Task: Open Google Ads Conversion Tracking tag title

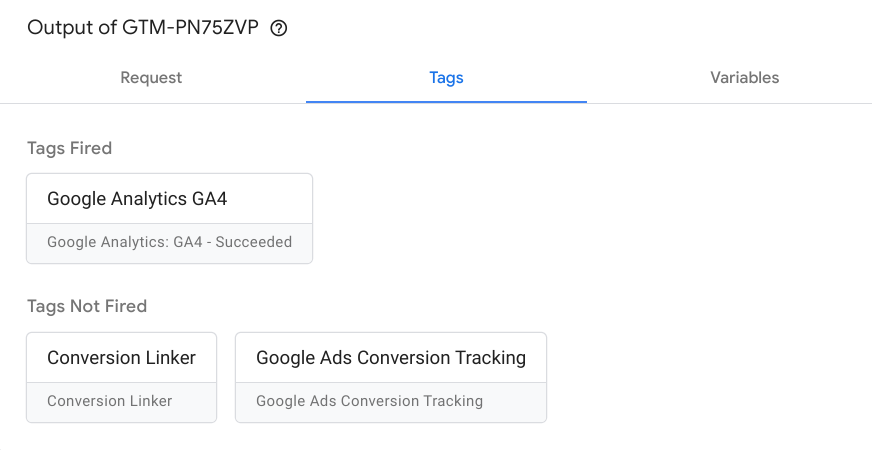Action: 390,358
